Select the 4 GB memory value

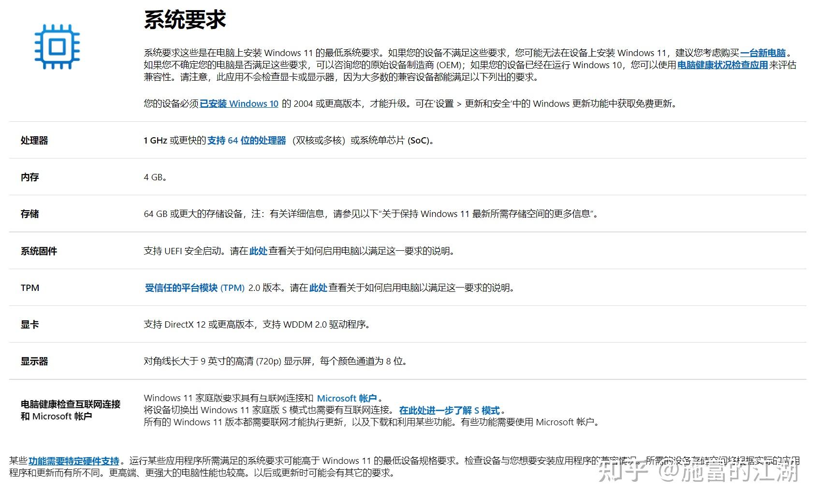click(x=155, y=177)
